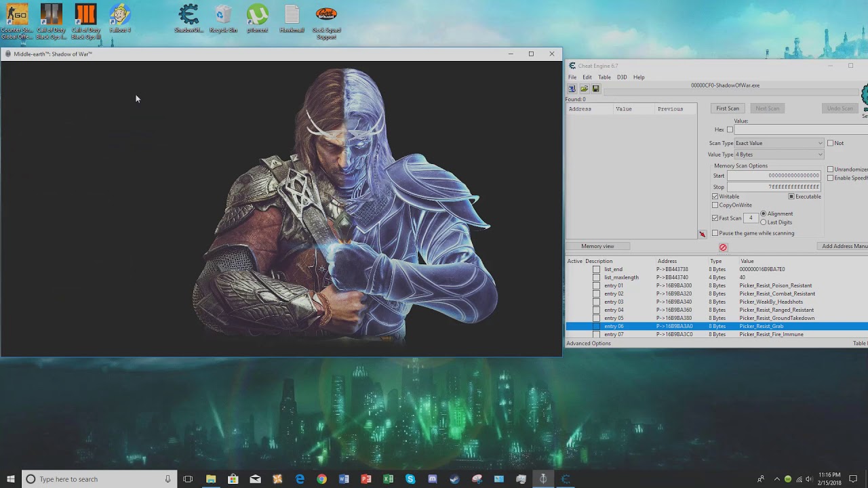Open the Scan Type dropdown
The width and height of the screenshot is (868, 488).
(x=779, y=143)
